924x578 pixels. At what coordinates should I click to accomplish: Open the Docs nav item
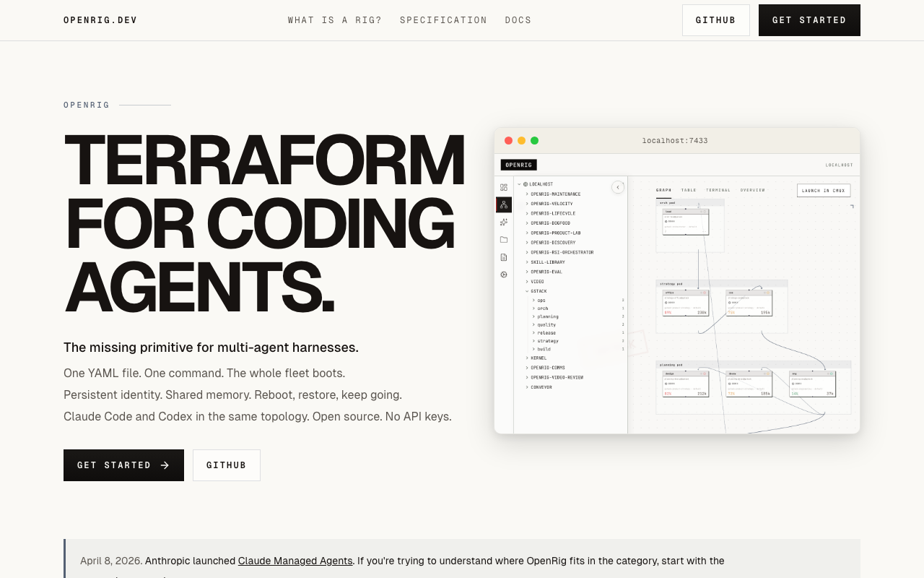[518, 20]
